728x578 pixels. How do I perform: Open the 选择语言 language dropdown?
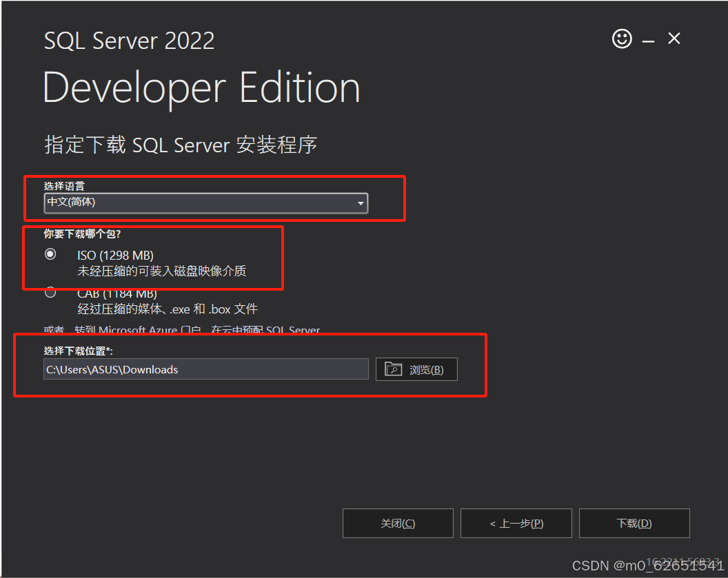point(205,203)
